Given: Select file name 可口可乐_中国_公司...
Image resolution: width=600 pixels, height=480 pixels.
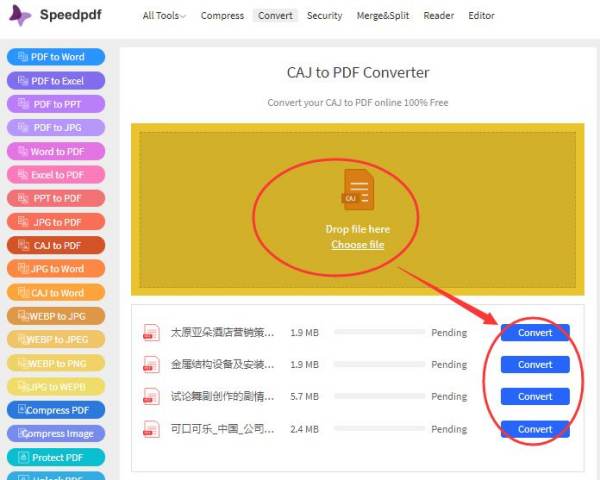Looking at the screenshot, I should point(222,429).
